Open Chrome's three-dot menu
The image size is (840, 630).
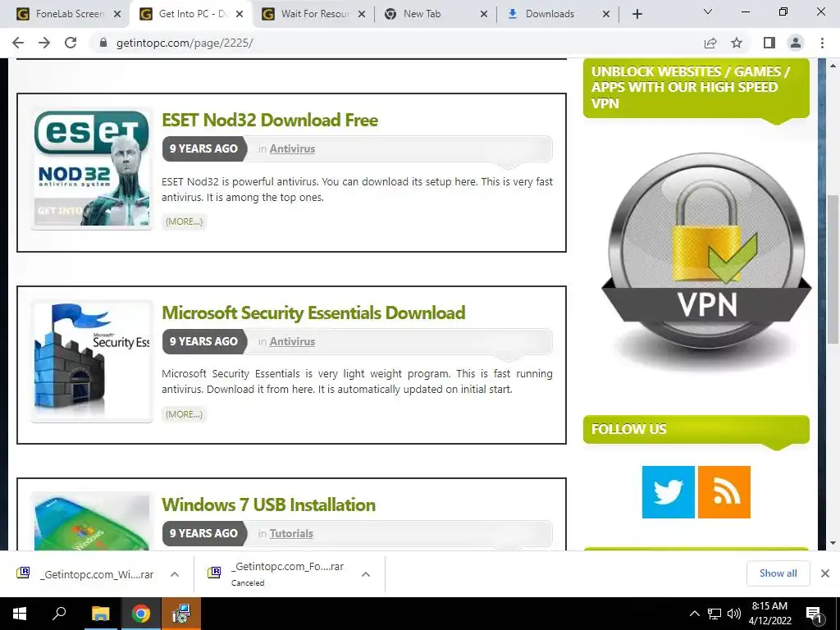click(x=822, y=43)
